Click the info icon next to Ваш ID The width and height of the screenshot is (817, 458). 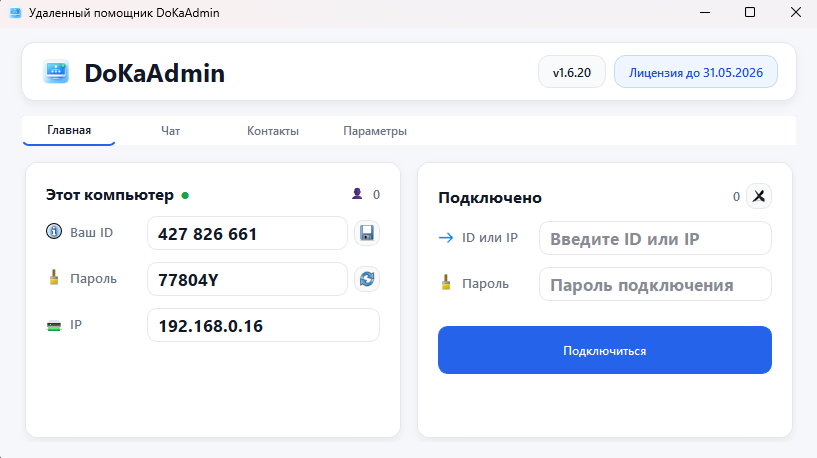pos(54,231)
